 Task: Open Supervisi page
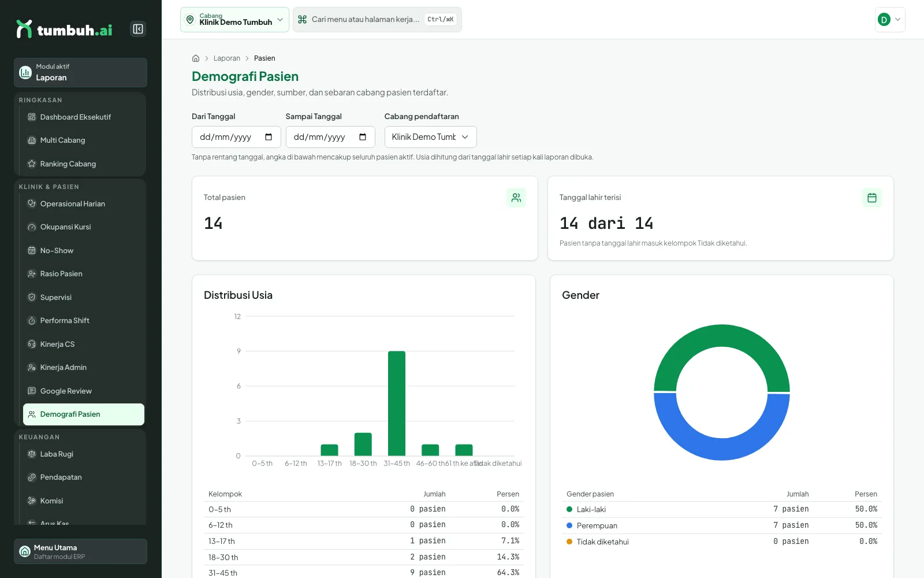pyautogui.click(x=84, y=298)
